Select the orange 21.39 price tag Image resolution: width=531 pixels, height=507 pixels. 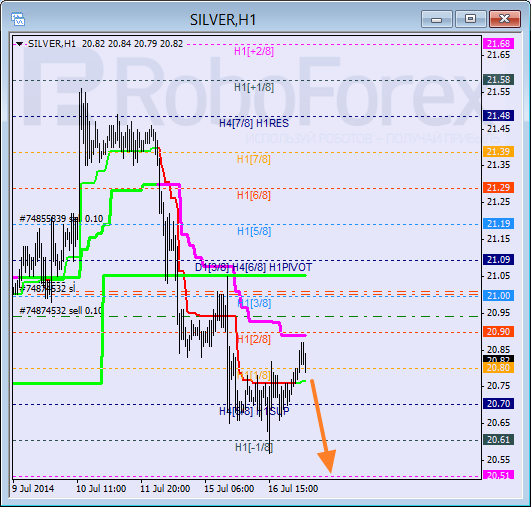pyautogui.click(x=498, y=151)
